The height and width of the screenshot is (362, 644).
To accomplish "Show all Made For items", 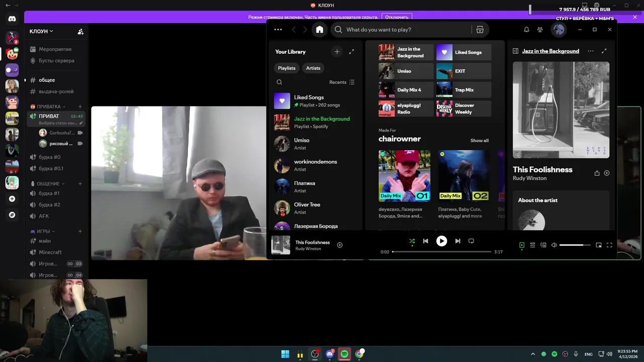I will click(479, 141).
